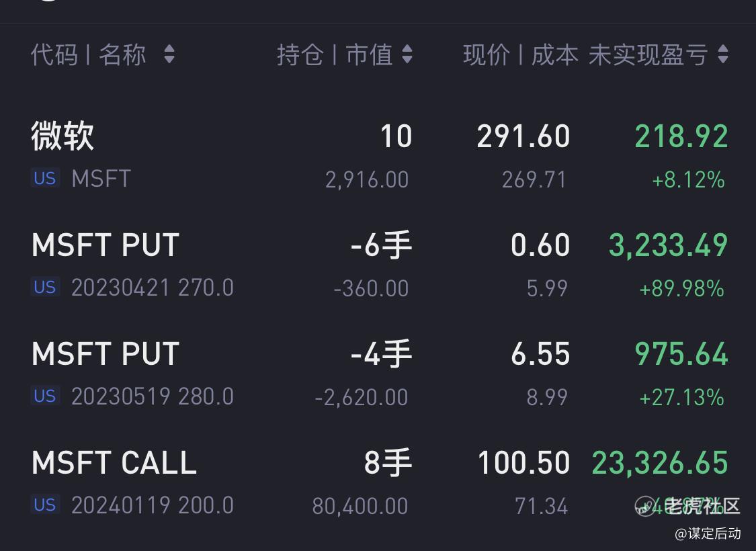Open the MSFT CALL 200.0 position
The image size is (756, 551).
(378, 483)
